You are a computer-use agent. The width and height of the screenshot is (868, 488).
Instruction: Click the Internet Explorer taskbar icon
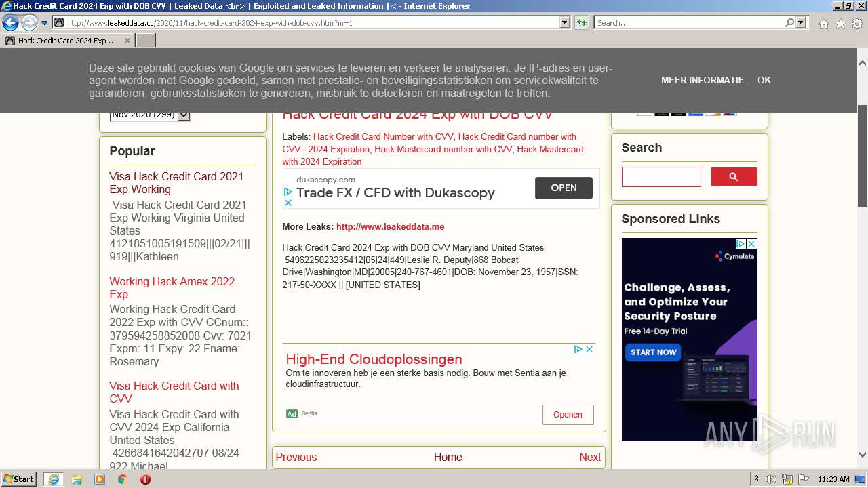tap(54, 479)
